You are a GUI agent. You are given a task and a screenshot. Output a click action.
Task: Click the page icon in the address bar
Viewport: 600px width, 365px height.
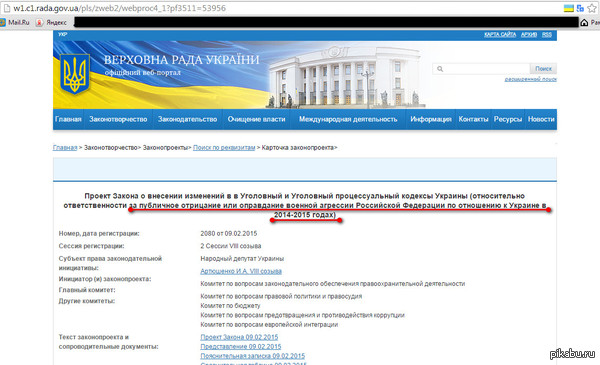click(7, 8)
